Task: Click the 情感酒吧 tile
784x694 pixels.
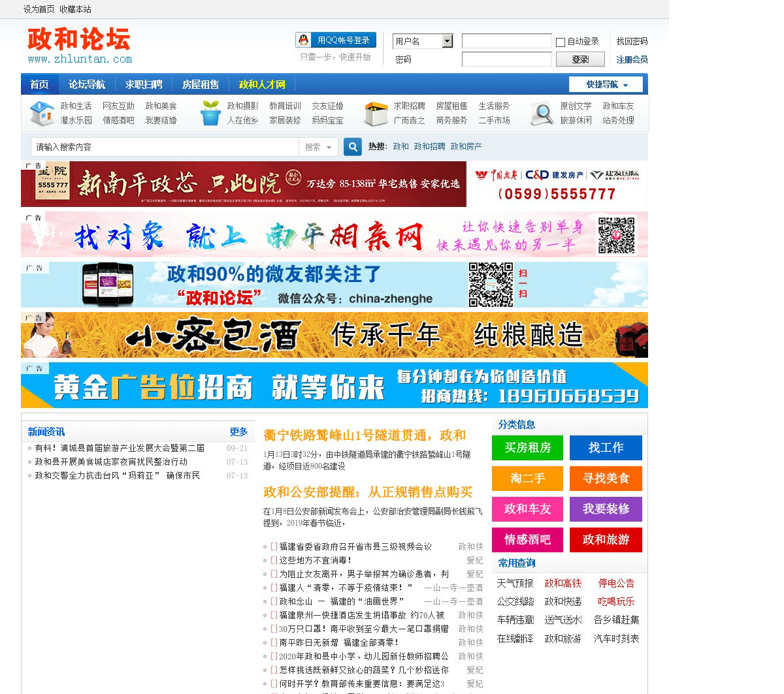Action: click(527, 540)
